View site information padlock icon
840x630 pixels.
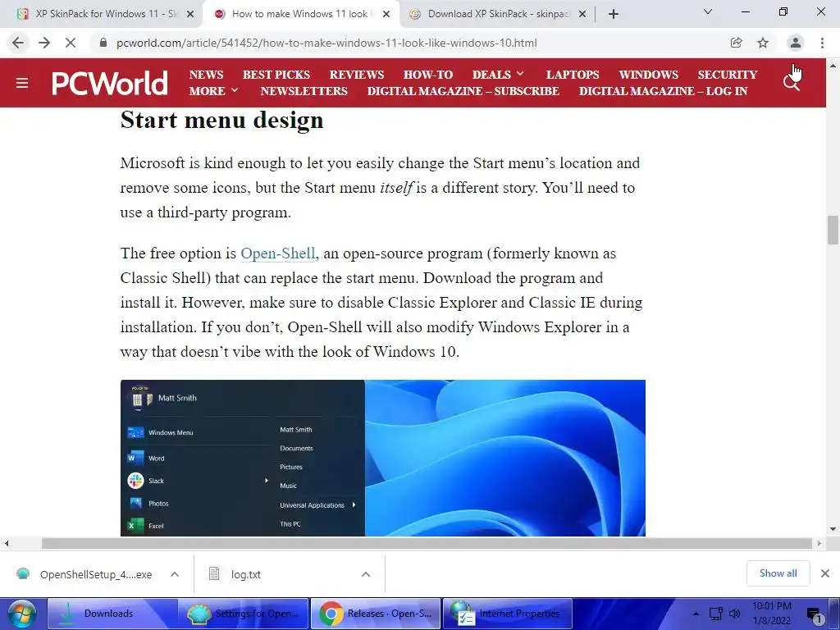tap(103, 43)
